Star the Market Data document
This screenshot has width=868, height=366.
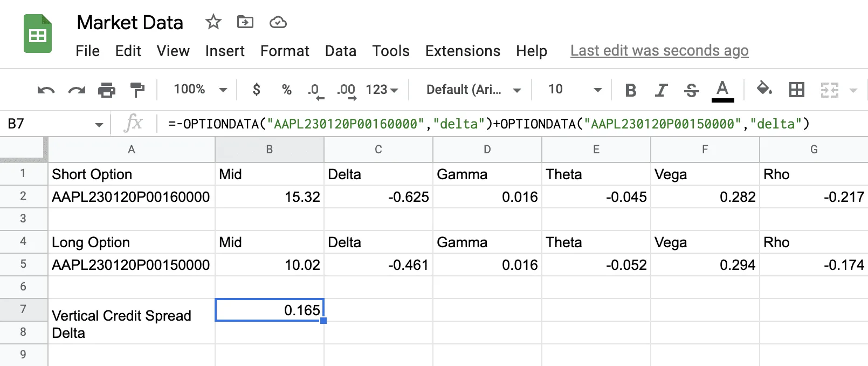pyautogui.click(x=213, y=22)
